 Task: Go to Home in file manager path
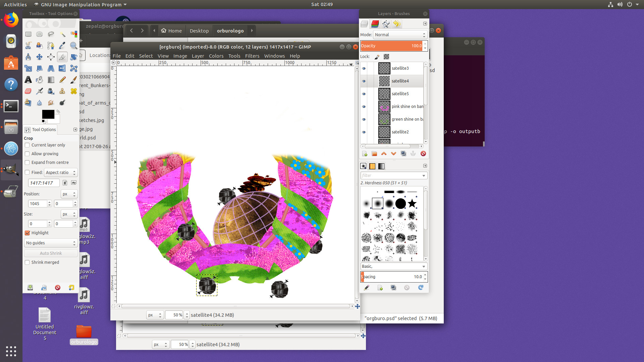point(171,31)
